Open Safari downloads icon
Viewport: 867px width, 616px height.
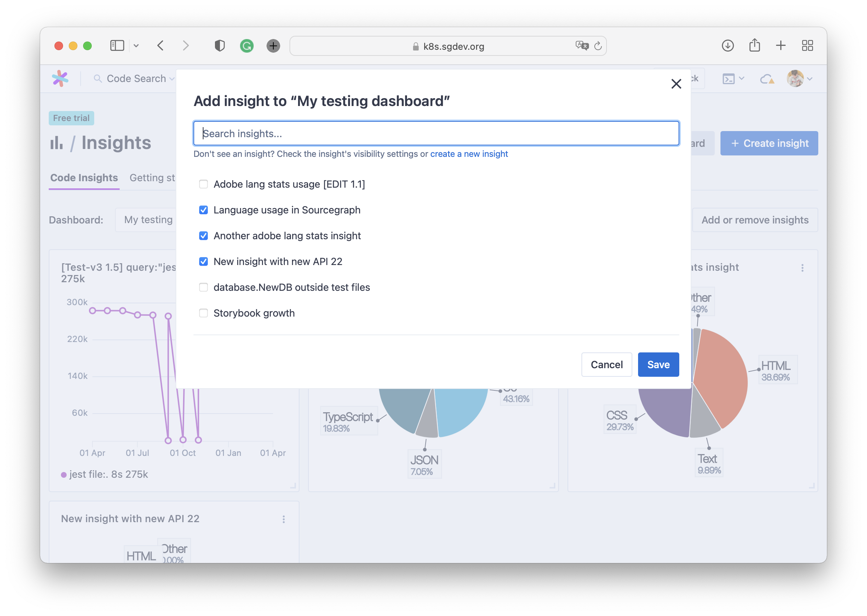(727, 46)
